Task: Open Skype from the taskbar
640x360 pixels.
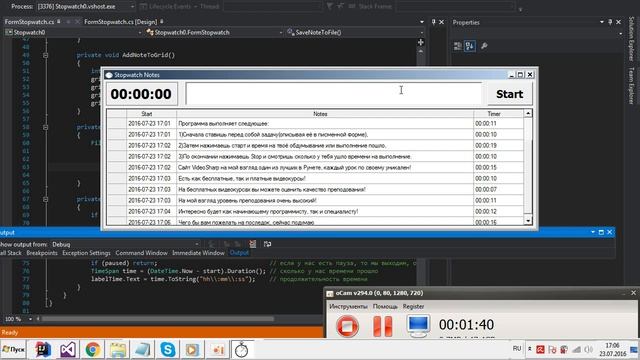Action: click(167, 349)
